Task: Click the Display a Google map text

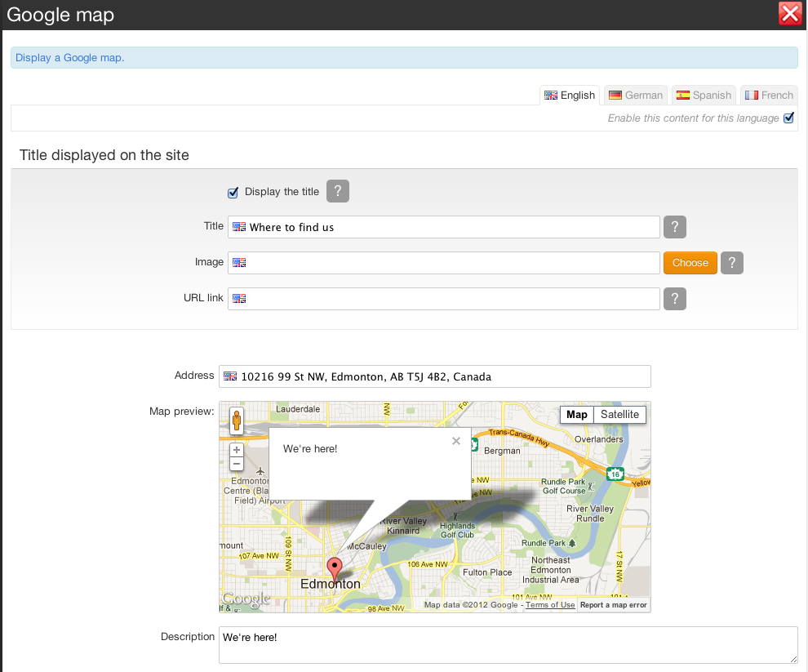Action: click(x=69, y=58)
